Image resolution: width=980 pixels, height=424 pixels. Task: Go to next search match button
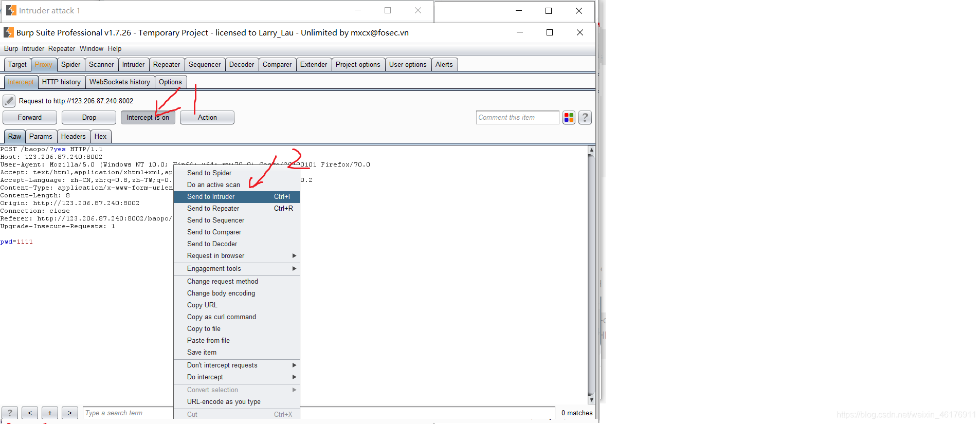[70, 413]
